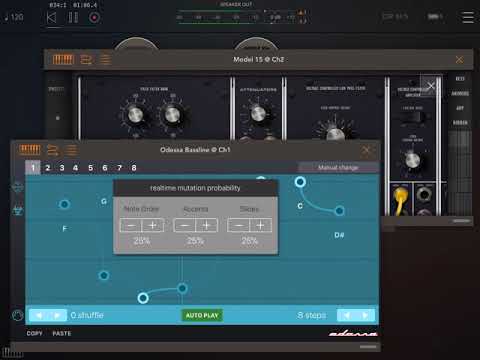Select pattern tab 8 in Odessa
Viewport: 480px width, 360px height.
[x=134, y=168]
